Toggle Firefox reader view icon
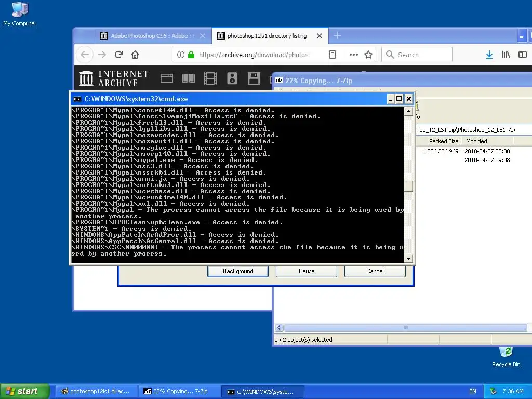Screen dimensions: 532x399 pos(332,55)
